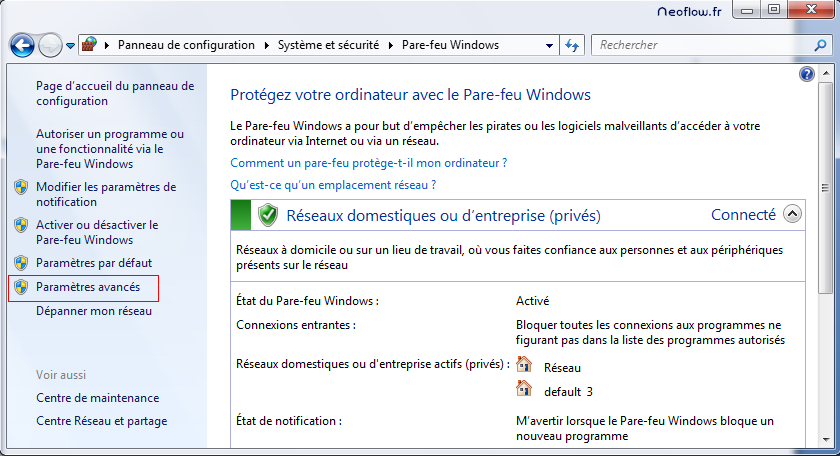Click shield icon beside Paramètres par défaut
Viewport: 840px width, 456px height.
(21, 263)
